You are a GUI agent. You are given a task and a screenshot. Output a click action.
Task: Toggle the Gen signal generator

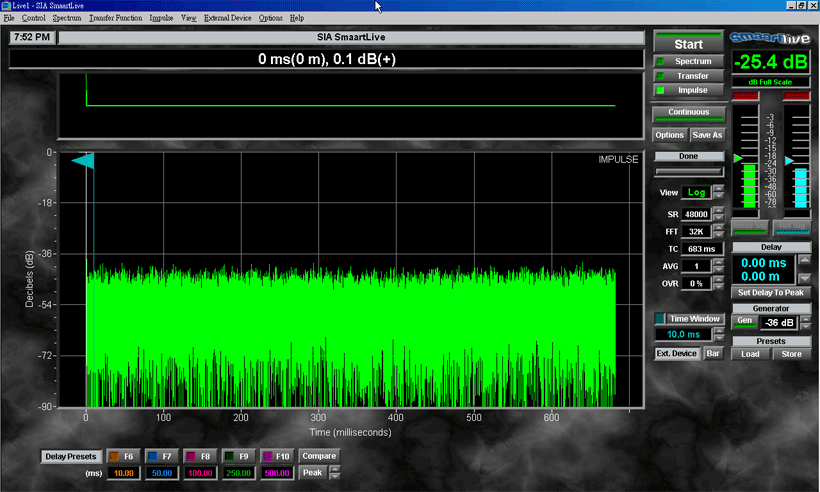(744, 322)
